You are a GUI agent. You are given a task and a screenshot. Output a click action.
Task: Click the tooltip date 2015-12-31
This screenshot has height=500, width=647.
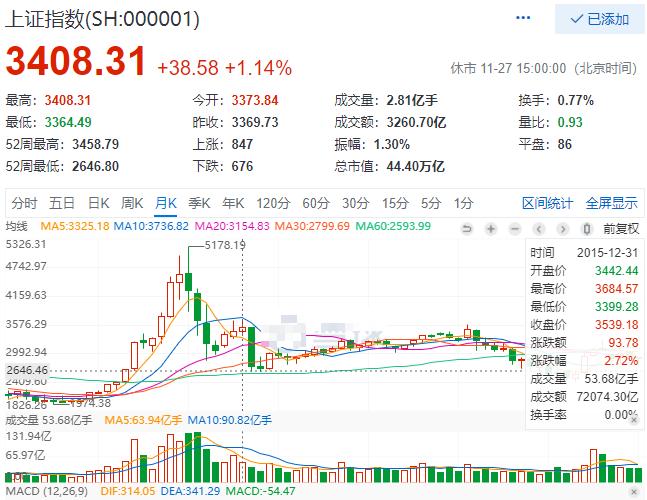coord(607,252)
